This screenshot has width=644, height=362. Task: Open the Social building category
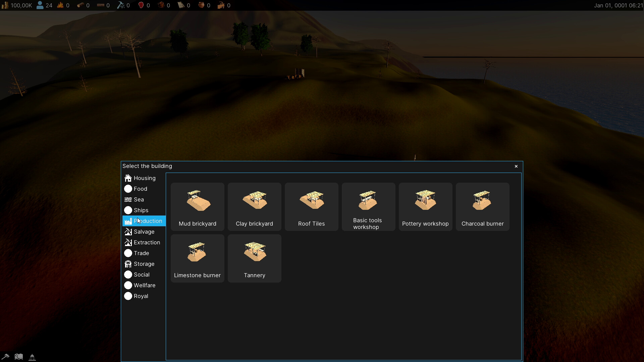[144, 275]
